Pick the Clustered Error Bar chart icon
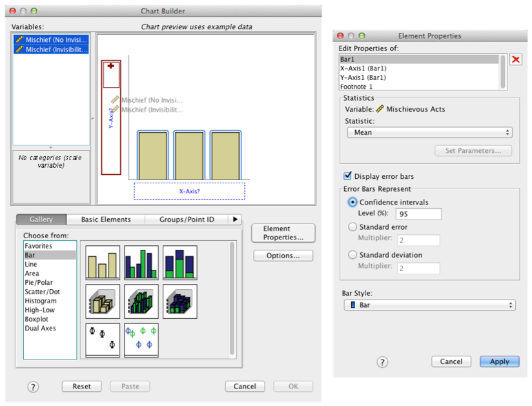Screen dimensions: 532x406 click(x=141, y=340)
